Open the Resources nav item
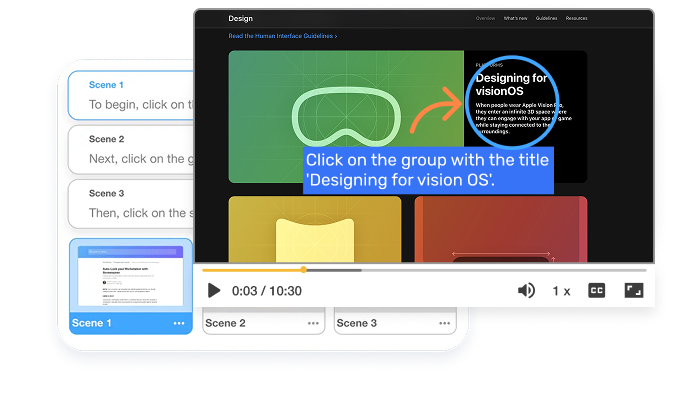Image resolution: width=679 pixels, height=398 pixels. point(576,18)
